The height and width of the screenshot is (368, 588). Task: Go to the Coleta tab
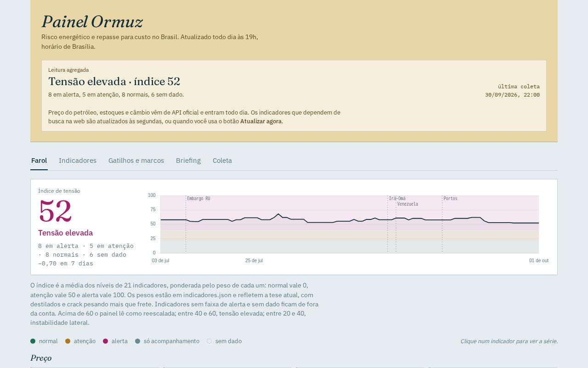(222, 161)
